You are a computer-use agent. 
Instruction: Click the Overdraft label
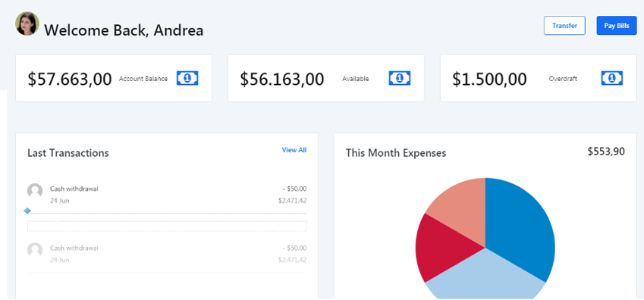point(563,79)
